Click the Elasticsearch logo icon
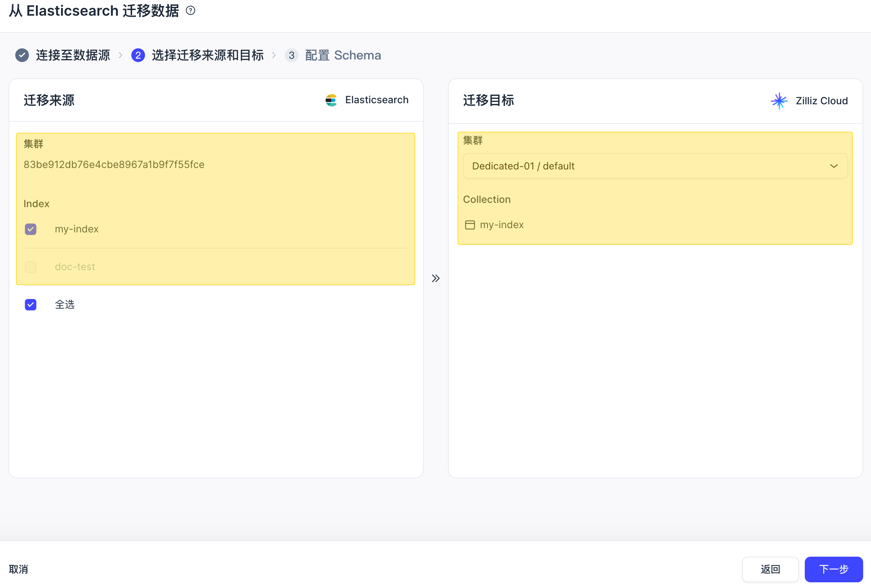The image size is (871, 588). [331, 100]
